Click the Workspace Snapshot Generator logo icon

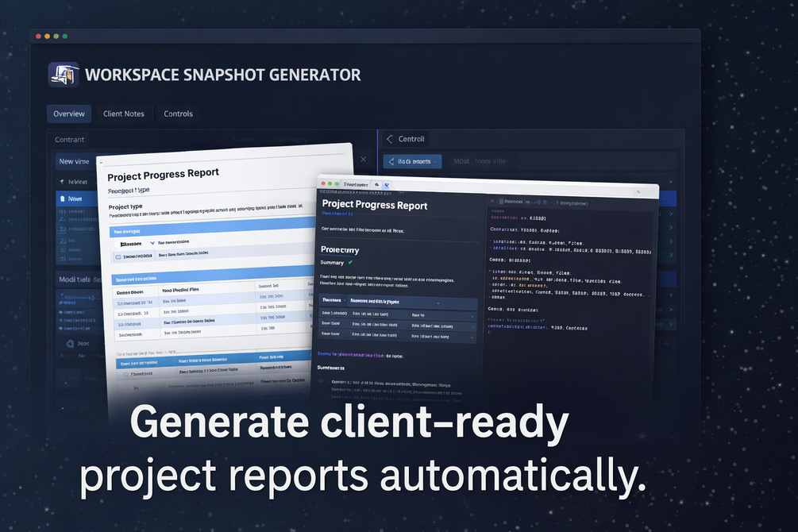coord(64,75)
